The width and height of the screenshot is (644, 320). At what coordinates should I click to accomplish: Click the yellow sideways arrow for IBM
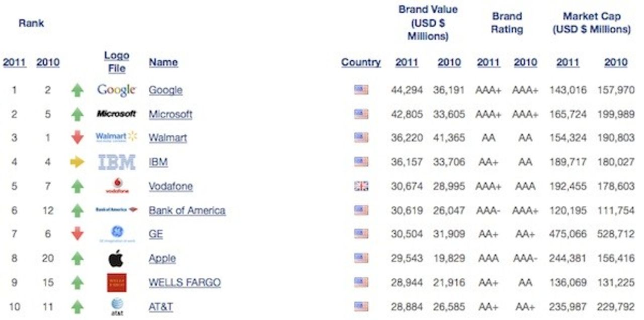coord(77,162)
